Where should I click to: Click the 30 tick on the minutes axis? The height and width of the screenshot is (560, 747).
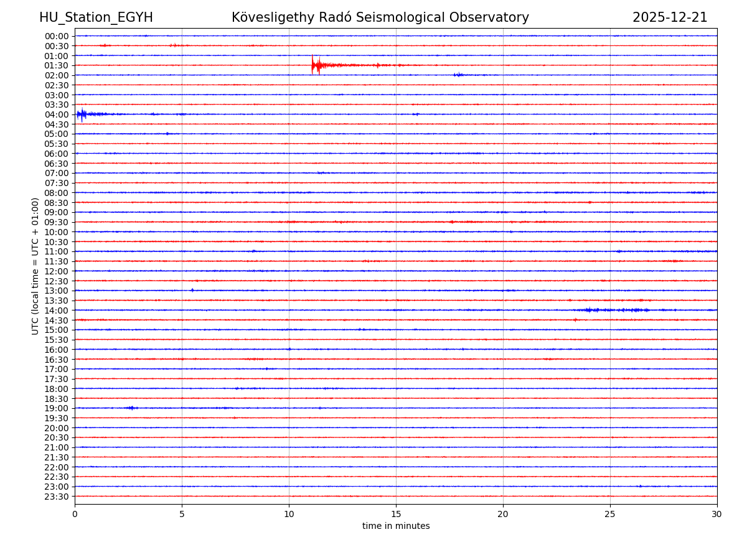pyautogui.click(x=717, y=514)
